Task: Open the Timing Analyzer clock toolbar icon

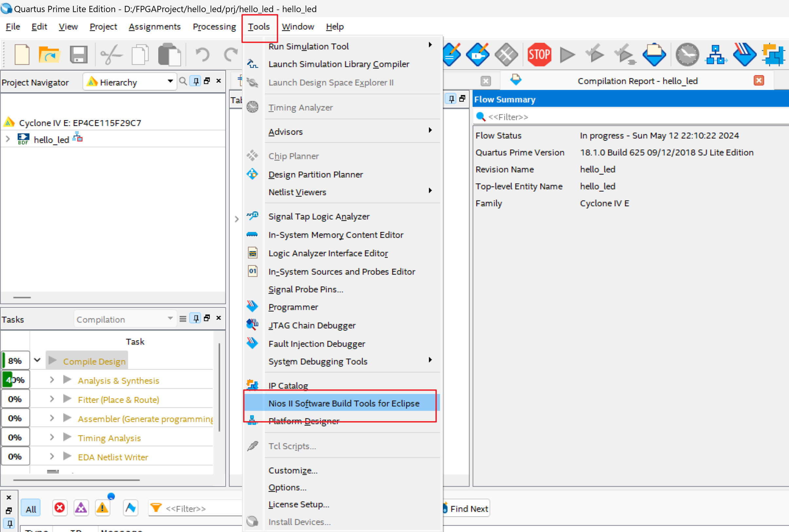Action: click(687, 54)
